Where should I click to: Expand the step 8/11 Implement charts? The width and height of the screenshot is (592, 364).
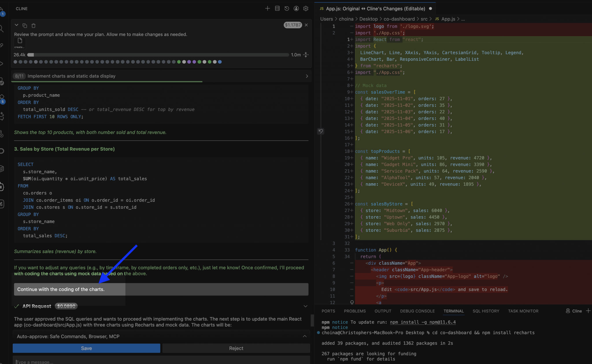pos(307,76)
